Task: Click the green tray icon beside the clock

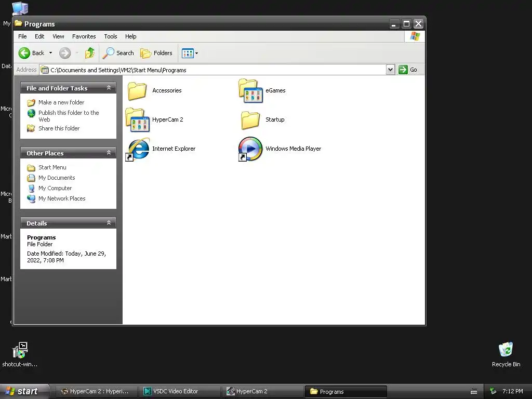Action: coord(494,392)
